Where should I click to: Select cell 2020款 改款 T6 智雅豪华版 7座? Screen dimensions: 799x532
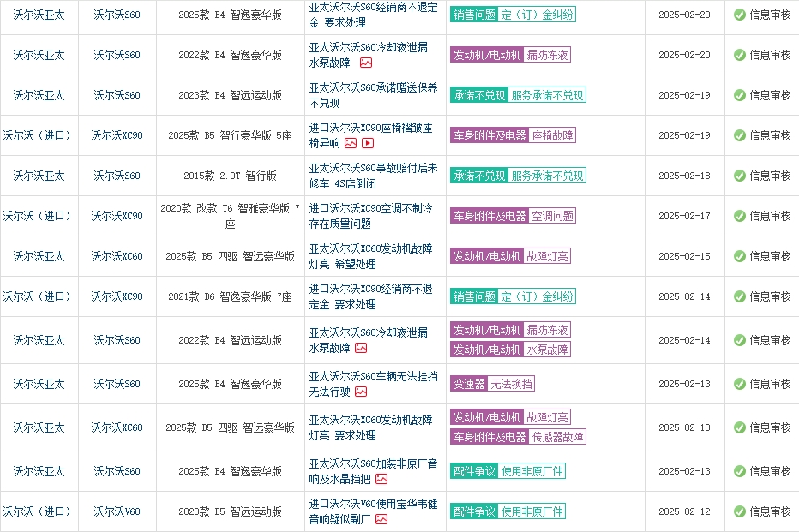tap(230, 216)
